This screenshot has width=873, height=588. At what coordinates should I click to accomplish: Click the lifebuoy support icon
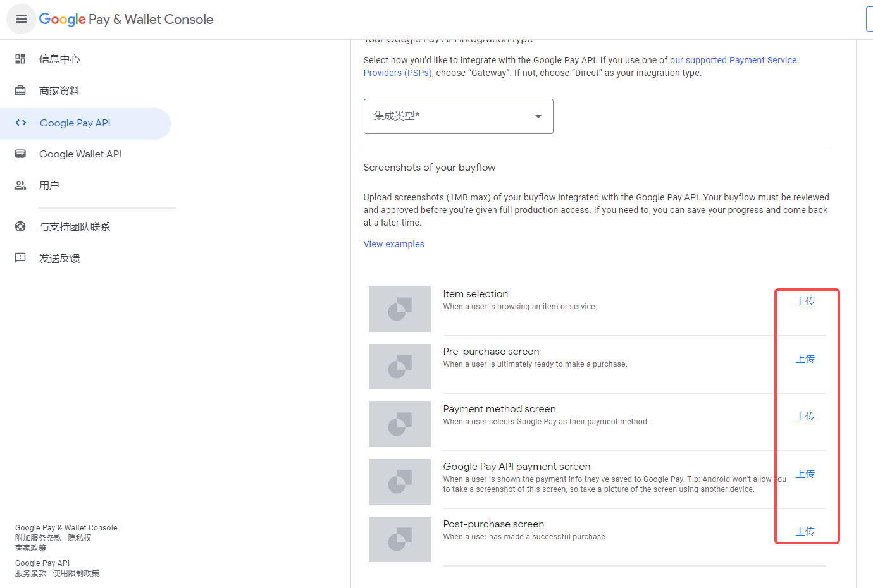click(x=20, y=226)
